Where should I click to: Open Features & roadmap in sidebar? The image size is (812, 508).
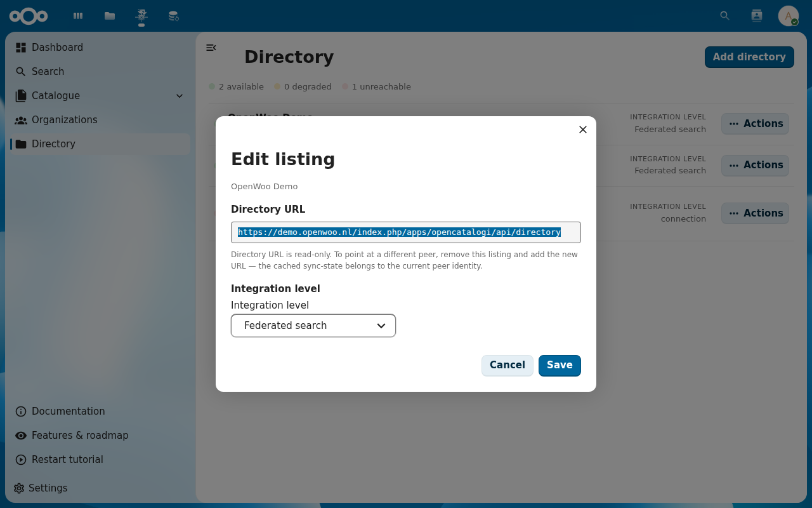(x=100, y=436)
